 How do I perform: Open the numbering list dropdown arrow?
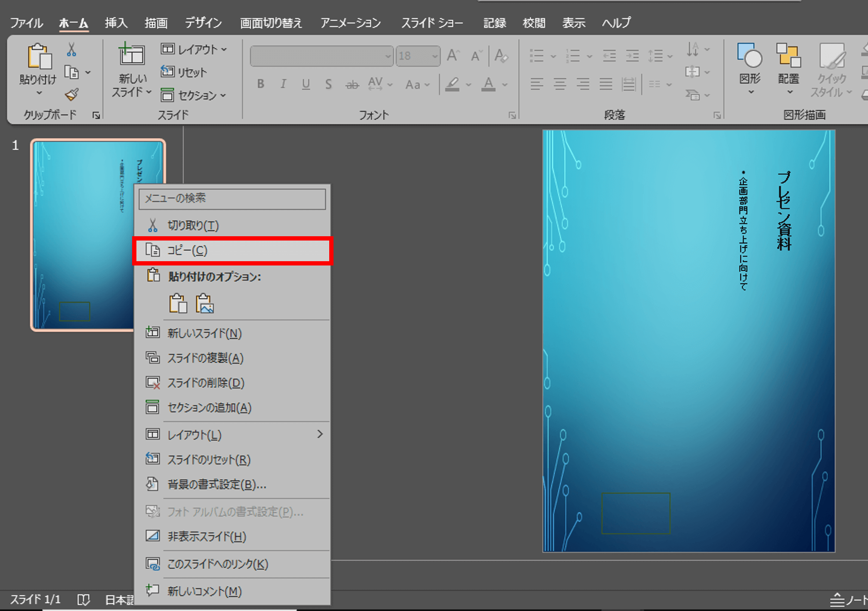point(590,56)
